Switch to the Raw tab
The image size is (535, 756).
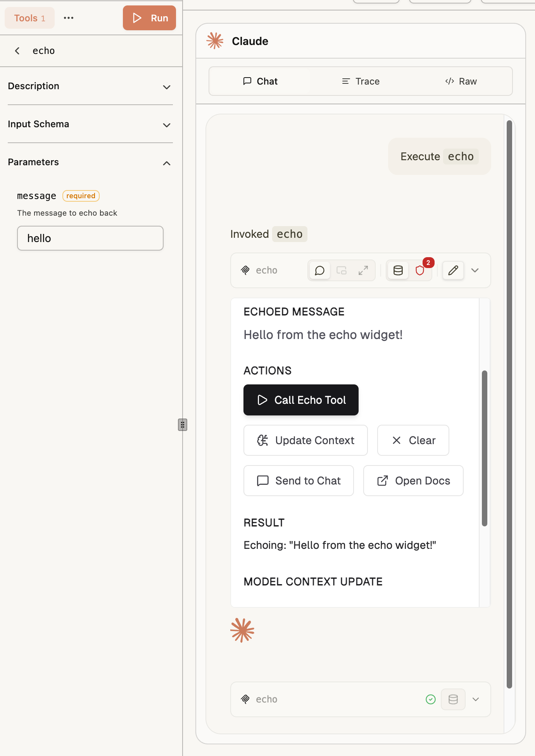[x=461, y=81]
